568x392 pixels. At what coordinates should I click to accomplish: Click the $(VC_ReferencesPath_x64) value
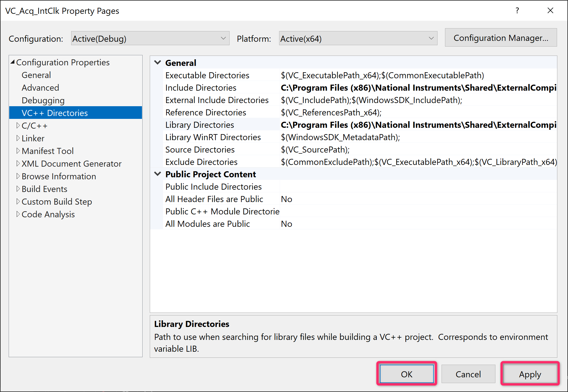[418, 113]
